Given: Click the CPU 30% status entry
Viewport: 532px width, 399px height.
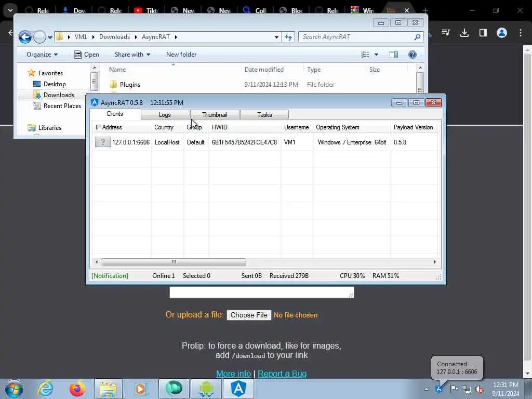Looking at the screenshot, I should (x=352, y=276).
